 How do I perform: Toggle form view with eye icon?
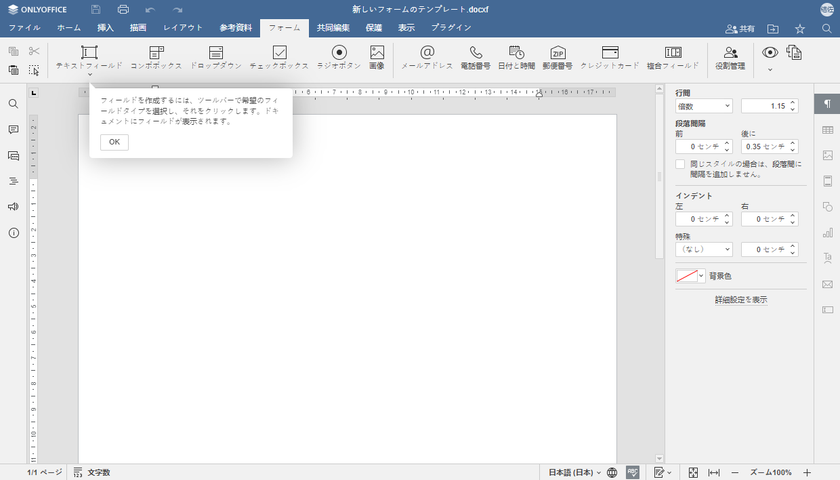click(x=770, y=53)
